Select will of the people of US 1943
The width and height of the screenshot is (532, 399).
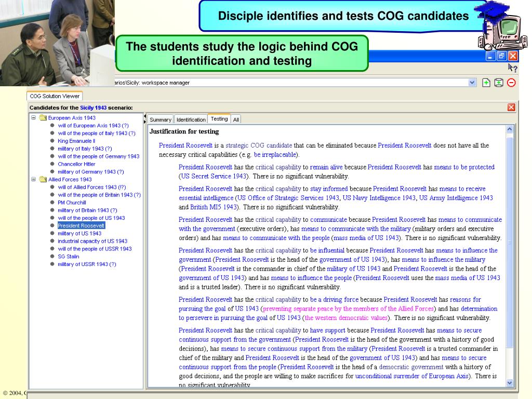(x=91, y=218)
